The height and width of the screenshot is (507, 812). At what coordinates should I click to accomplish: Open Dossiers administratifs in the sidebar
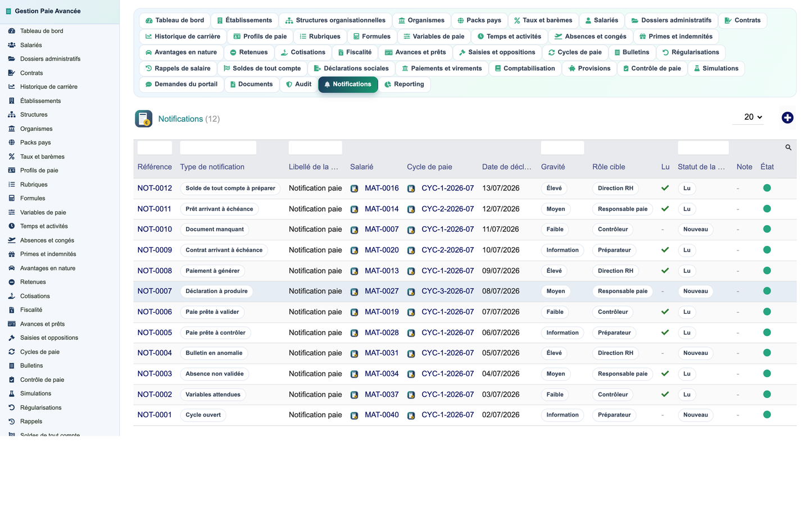point(50,59)
